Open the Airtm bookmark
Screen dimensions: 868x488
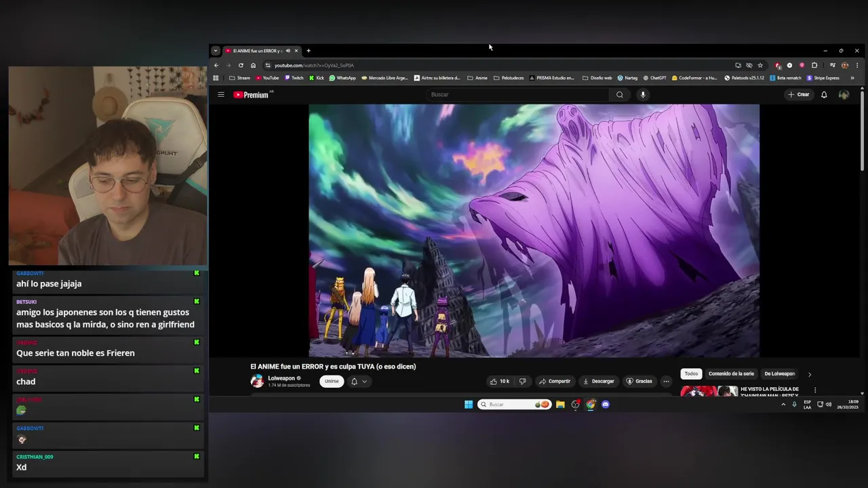click(437, 78)
